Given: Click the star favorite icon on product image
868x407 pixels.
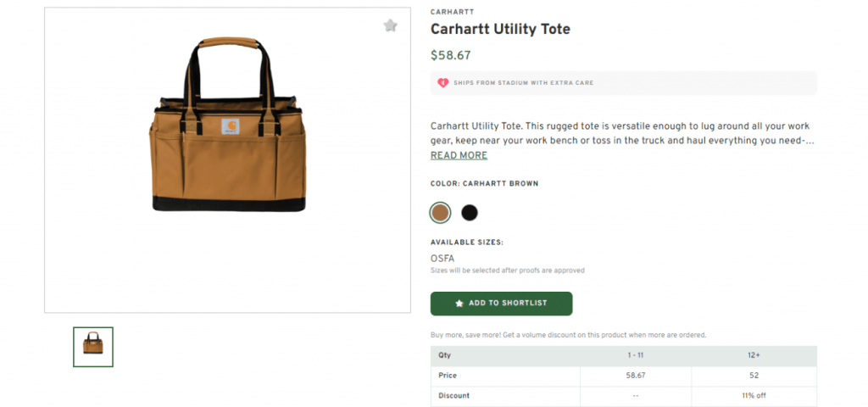Looking at the screenshot, I should point(390,25).
